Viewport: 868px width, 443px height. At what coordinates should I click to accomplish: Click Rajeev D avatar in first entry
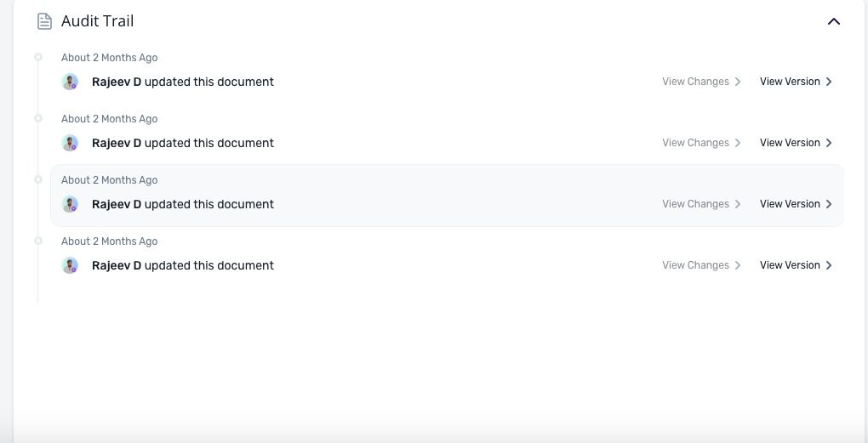point(70,82)
